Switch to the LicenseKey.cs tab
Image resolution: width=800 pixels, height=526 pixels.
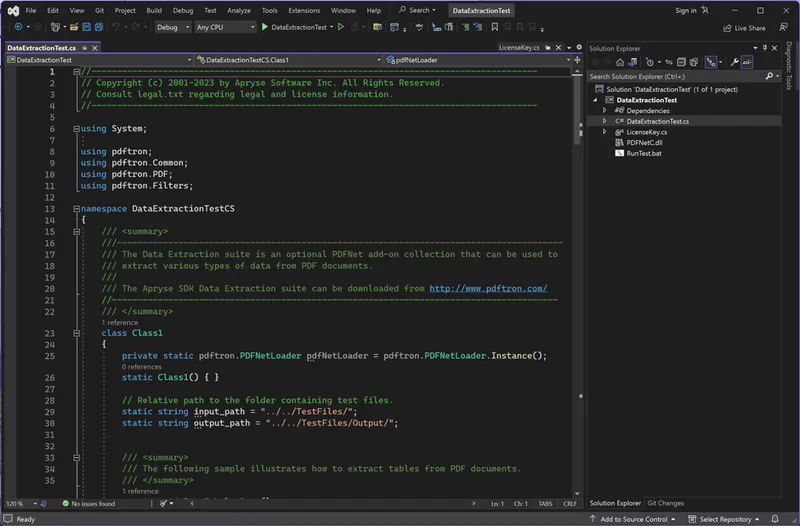[x=518, y=47]
